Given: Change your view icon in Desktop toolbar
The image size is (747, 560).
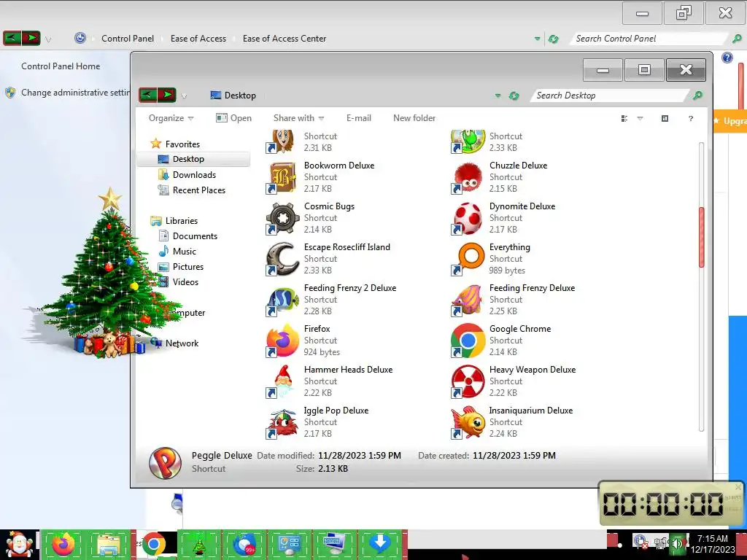Looking at the screenshot, I should pos(624,119).
